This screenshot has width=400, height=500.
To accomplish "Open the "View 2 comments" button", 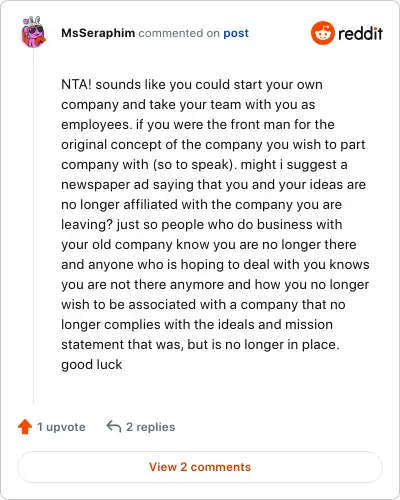I will coord(200,467).
